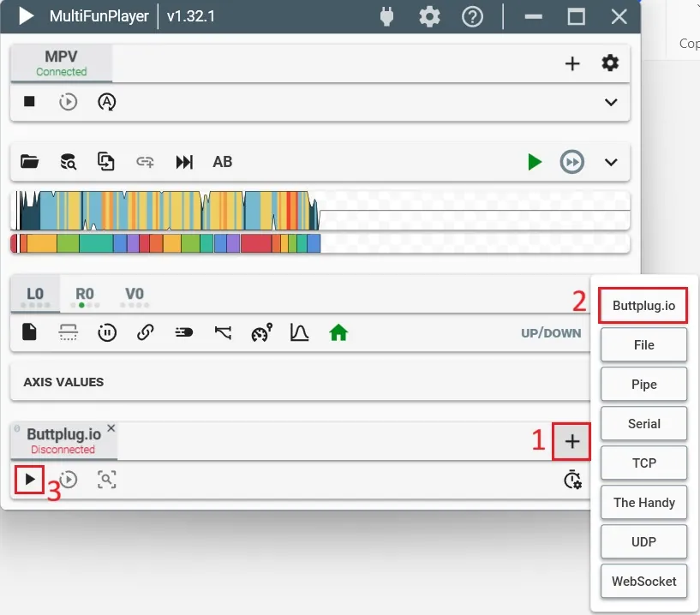The height and width of the screenshot is (615, 700).
Task: Open settings gear in the title bar
Action: 429,17
